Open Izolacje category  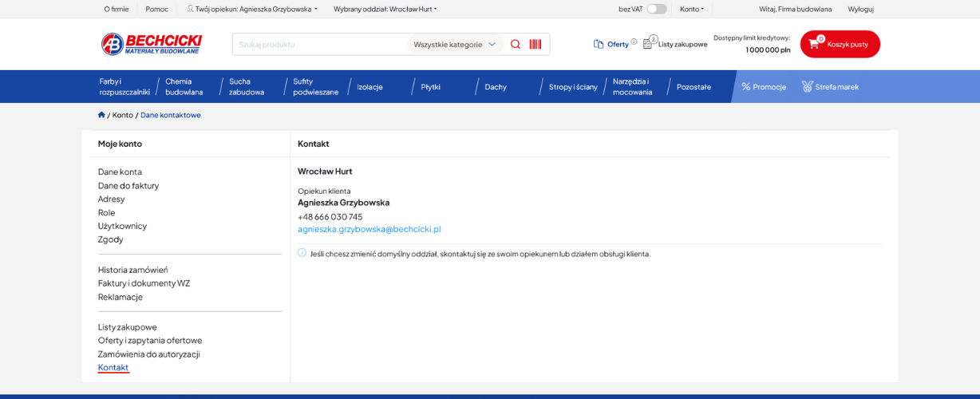(x=369, y=87)
